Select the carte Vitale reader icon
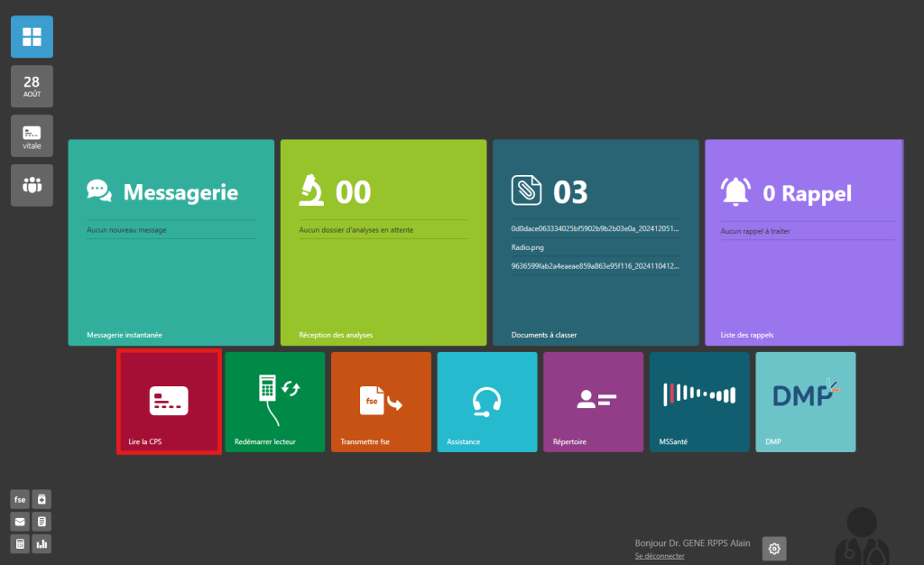Viewport: 924px width, 565px height. [x=31, y=135]
